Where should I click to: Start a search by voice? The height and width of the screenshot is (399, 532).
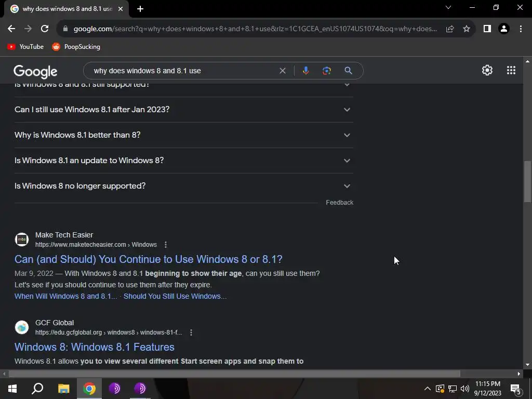[x=305, y=71]
